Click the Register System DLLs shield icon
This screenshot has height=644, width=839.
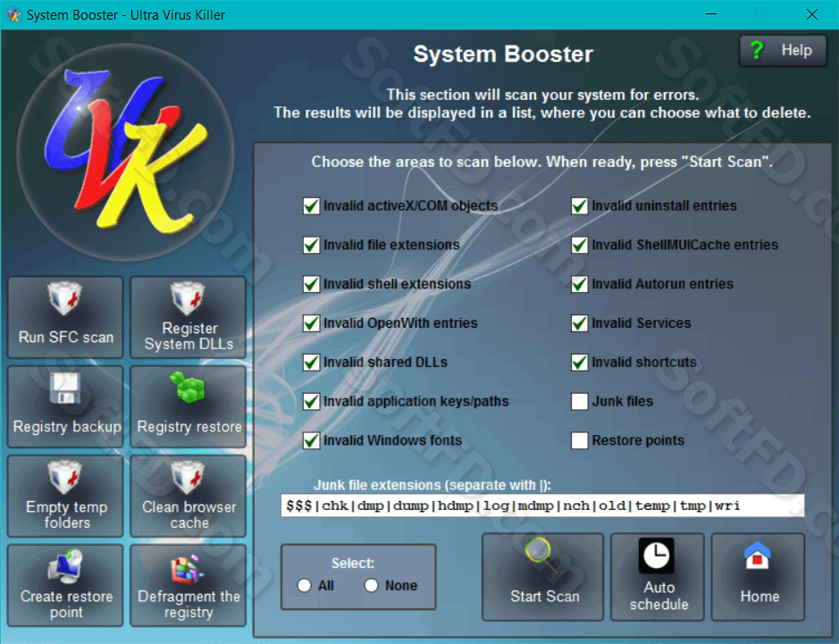click(x=188, y=297)
